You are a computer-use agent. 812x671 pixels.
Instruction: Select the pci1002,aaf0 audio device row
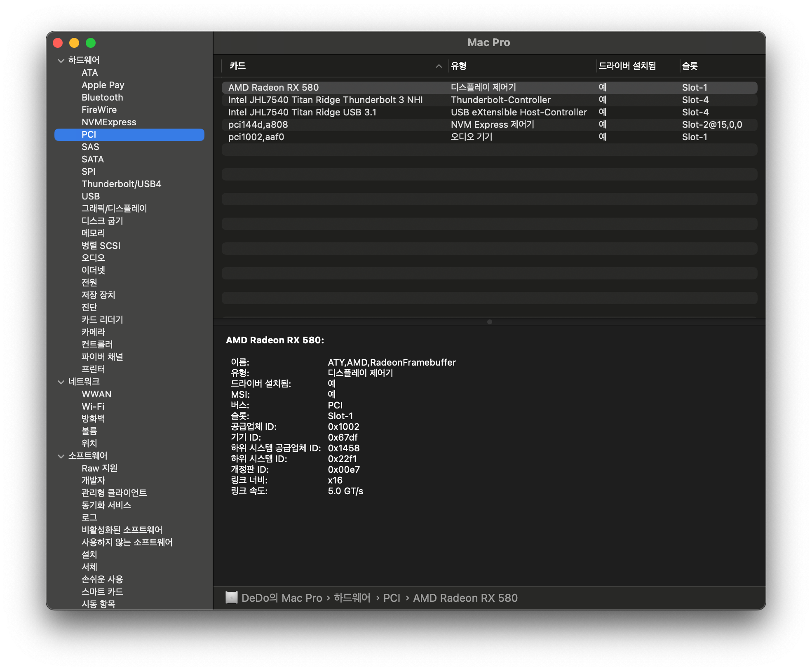pos(256,137)
